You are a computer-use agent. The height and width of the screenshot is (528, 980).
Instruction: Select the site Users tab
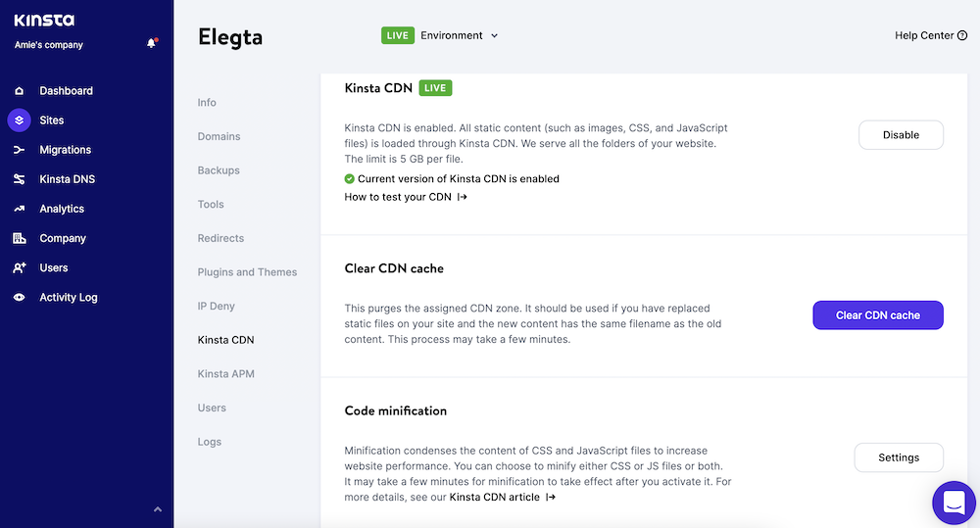pos(212,408)
